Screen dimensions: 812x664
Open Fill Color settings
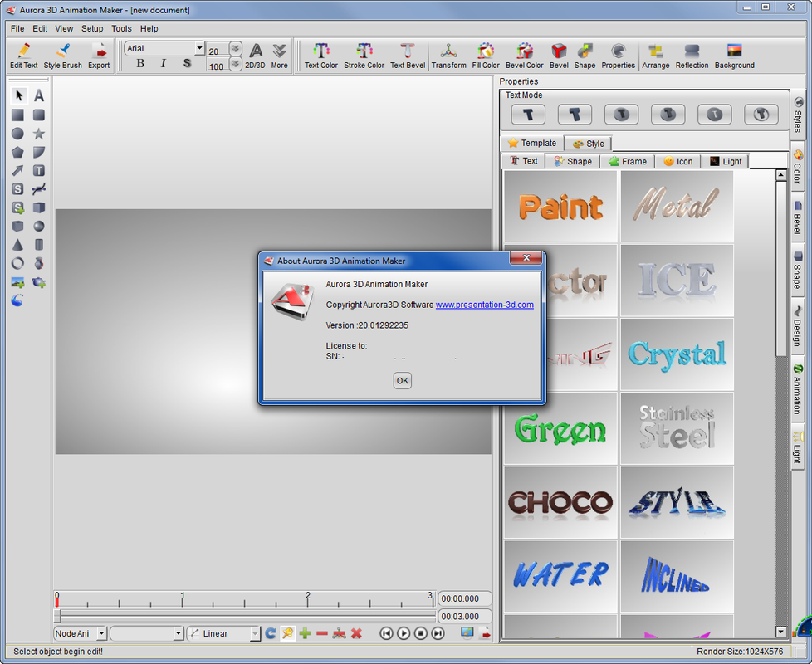(486, 56)
